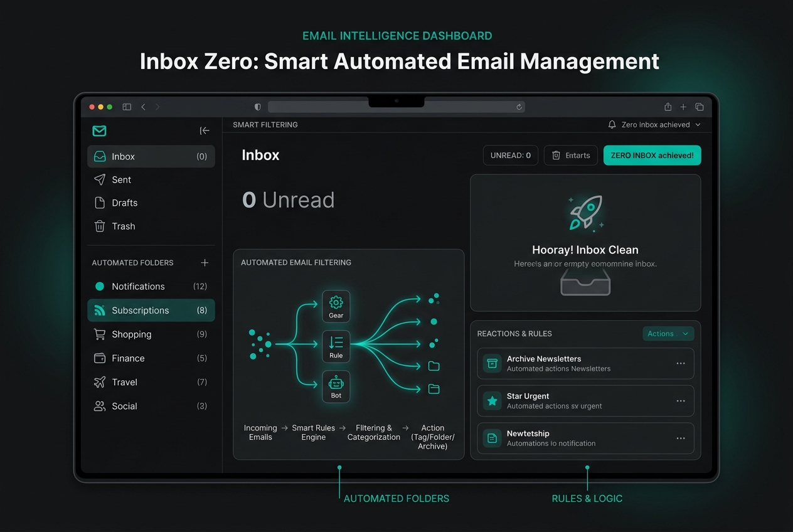Open Archive Newsletters rule options menu
Image resolution: width=793 pixels, height=532 pixels.
click(x=681, y=364)
